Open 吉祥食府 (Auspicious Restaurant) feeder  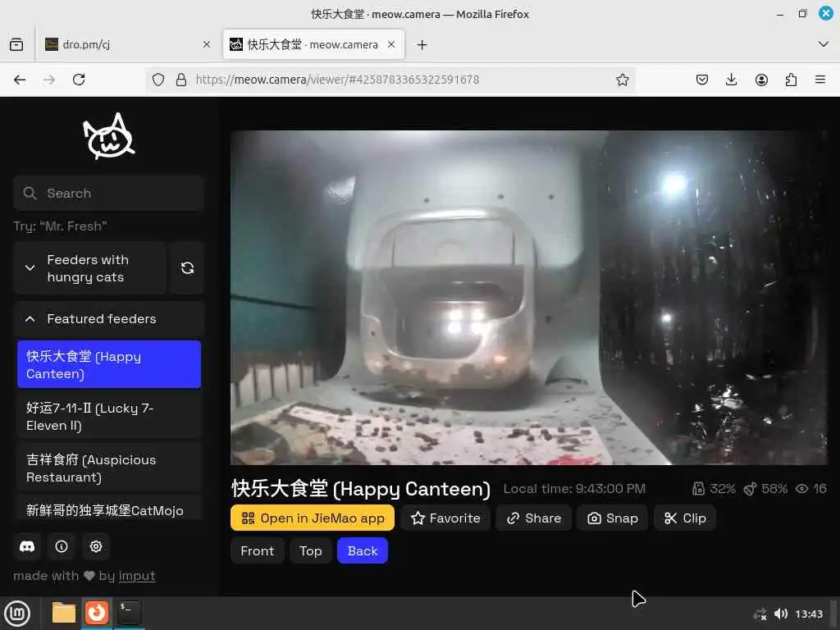click(x=109, y=468)
